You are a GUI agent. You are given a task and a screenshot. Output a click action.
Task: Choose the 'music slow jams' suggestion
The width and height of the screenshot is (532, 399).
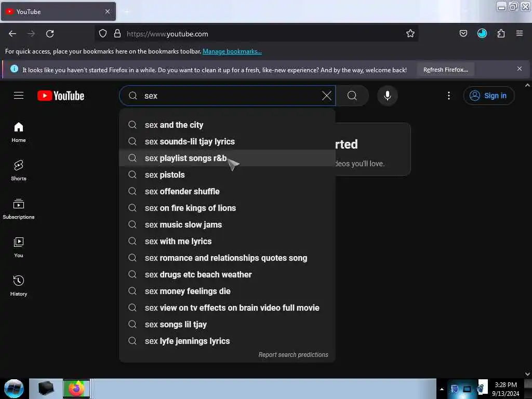pyautogui.click(x=227, y=224)
